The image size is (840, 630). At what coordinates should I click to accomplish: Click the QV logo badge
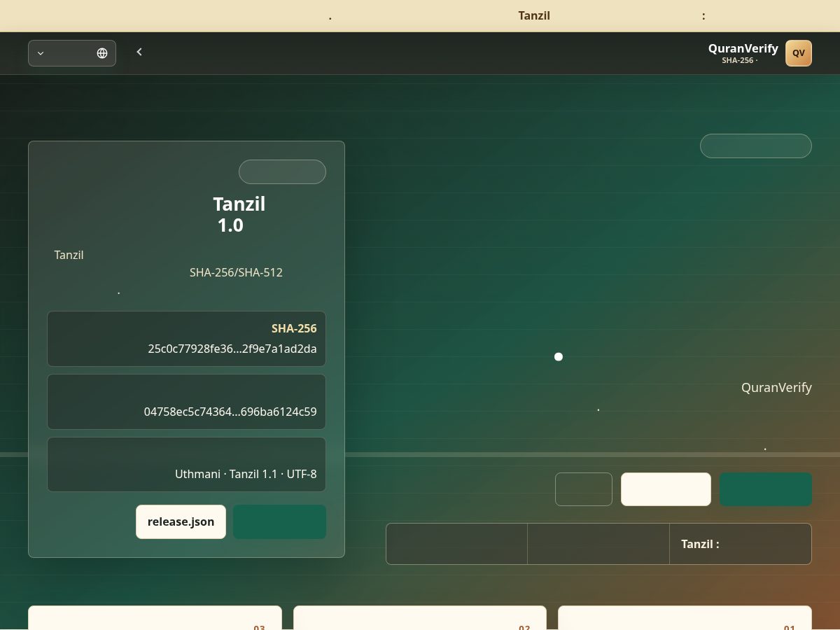799,53
